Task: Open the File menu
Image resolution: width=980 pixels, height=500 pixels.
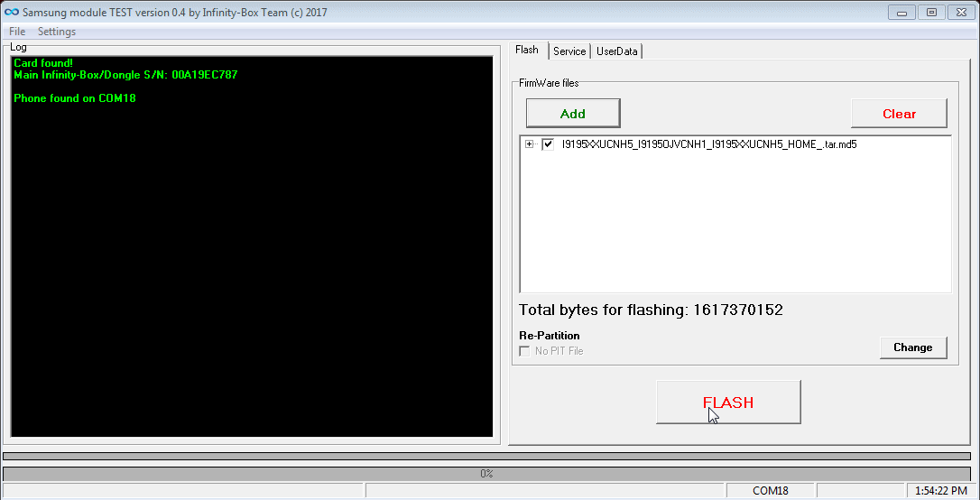Action: [17, 32]
